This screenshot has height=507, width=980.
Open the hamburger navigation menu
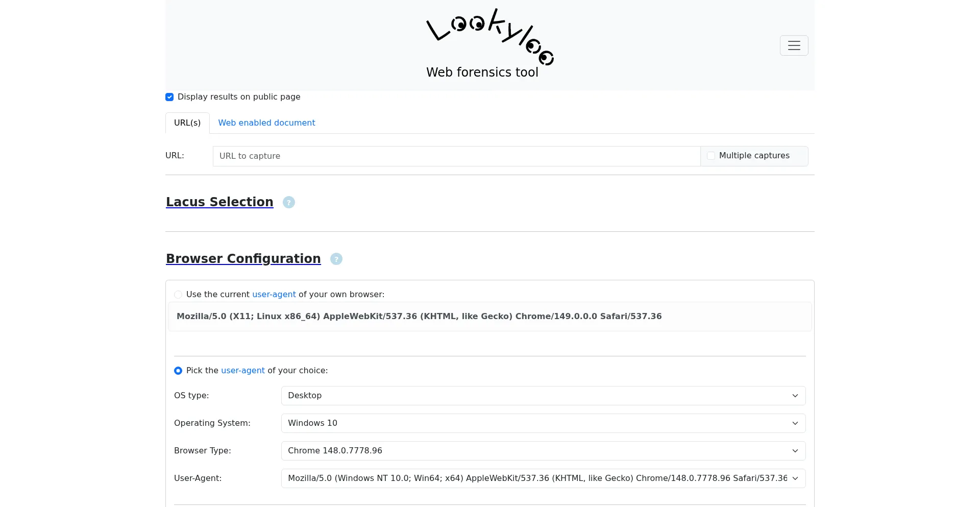pos(794,45)
